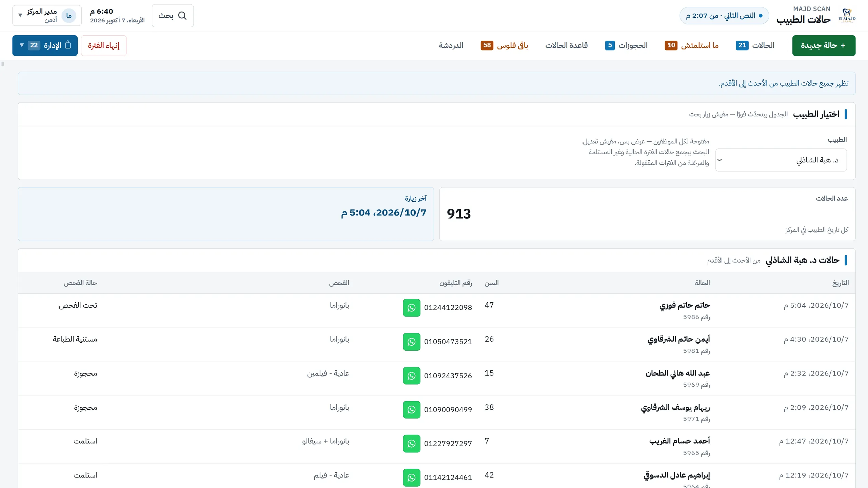The height and width of the screenshot is (488, 868).
Task: Click exam type بانوراما + سيفالو
Action: [x=325, y=441]
